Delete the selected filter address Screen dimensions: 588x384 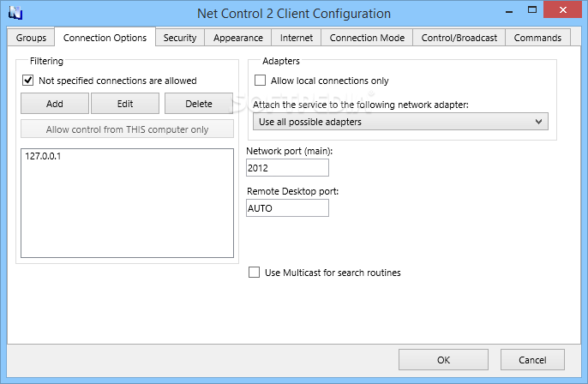199,104
